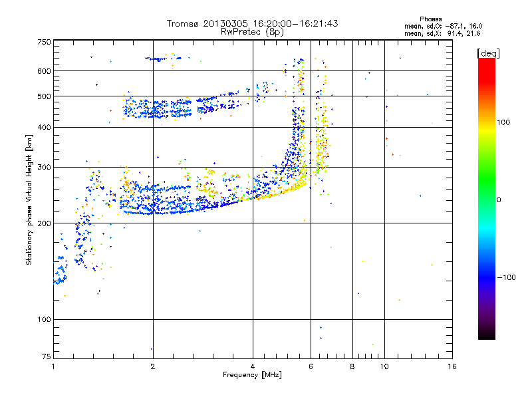
Task: Click the x-axis tick label "10"
Action: pyautogui.click(x=384, y=366)
